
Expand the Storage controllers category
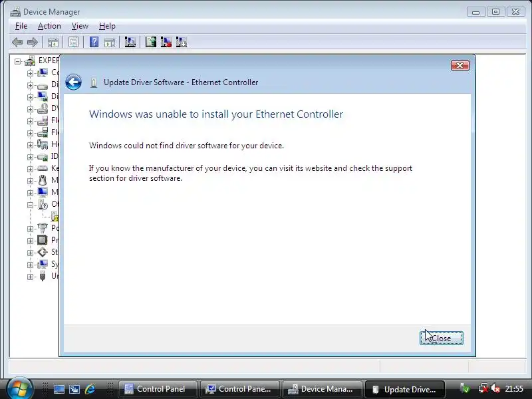pyautogui.click(x=30, y=253)
